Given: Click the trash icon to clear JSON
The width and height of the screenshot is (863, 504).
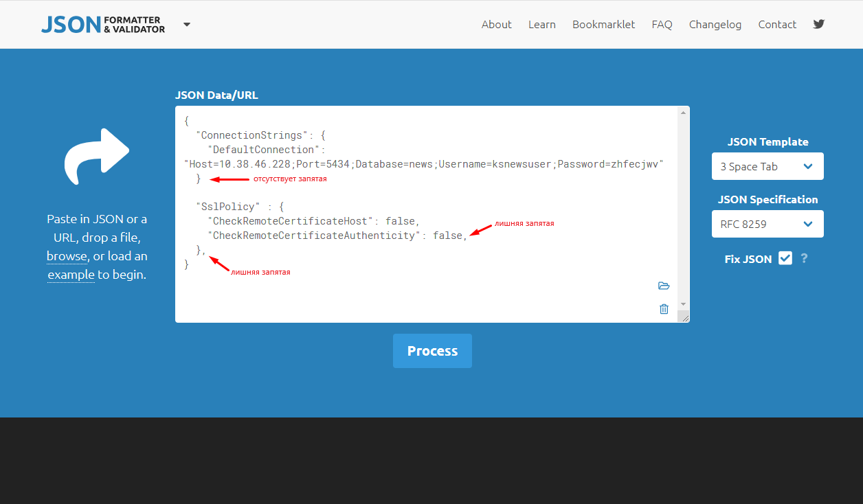Looking at the screenshot, I should pos(664,309).
